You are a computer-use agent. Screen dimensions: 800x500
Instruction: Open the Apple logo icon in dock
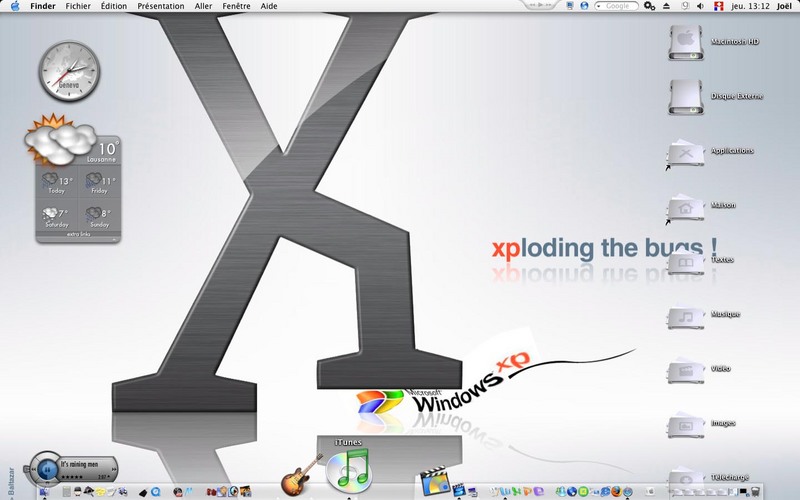pos(650,491)
